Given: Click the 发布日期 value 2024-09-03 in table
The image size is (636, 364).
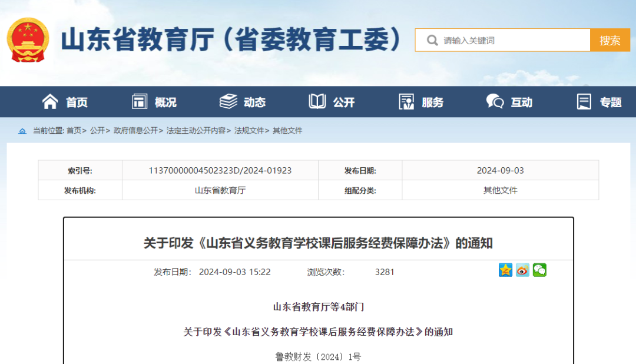Looking at the screenshot, I should pyautogui.click(x=500, y=170).
